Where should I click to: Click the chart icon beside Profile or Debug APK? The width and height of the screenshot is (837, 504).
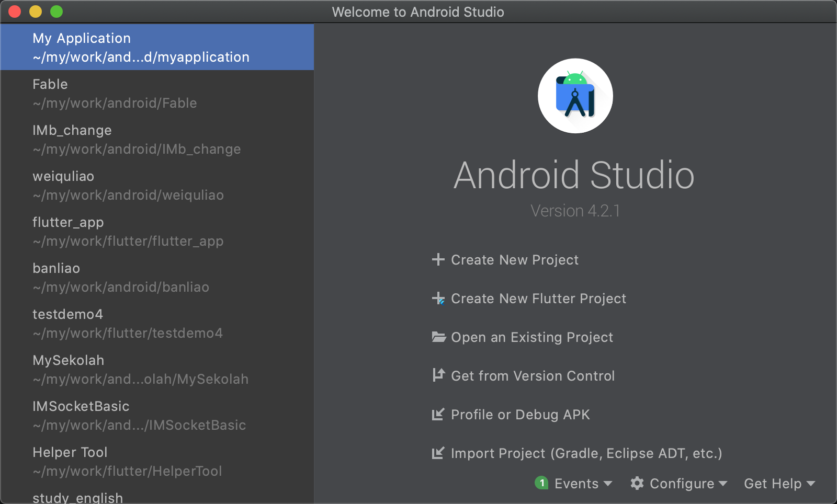click(438, 414)
